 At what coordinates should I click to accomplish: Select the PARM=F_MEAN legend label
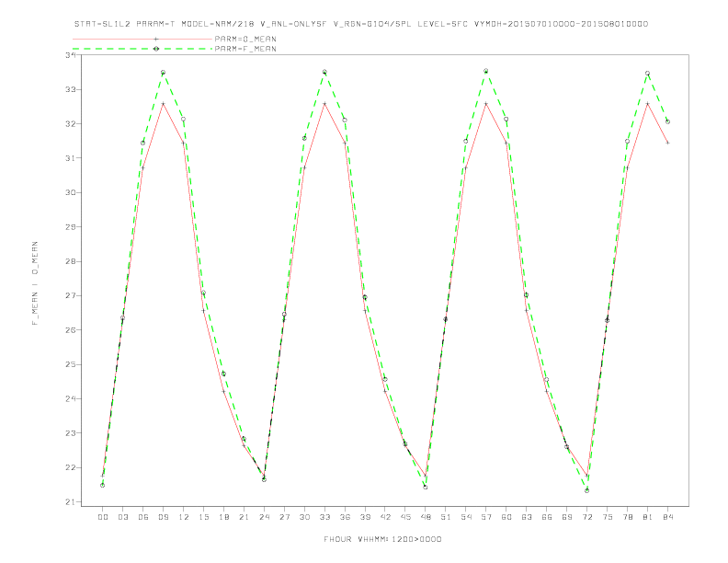(245, 49)
